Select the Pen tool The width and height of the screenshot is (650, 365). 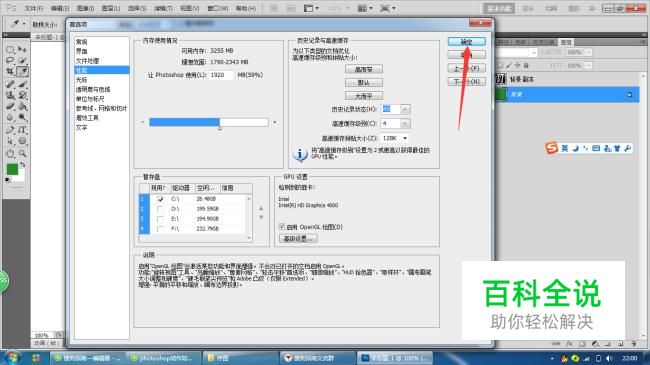(10, 130)
